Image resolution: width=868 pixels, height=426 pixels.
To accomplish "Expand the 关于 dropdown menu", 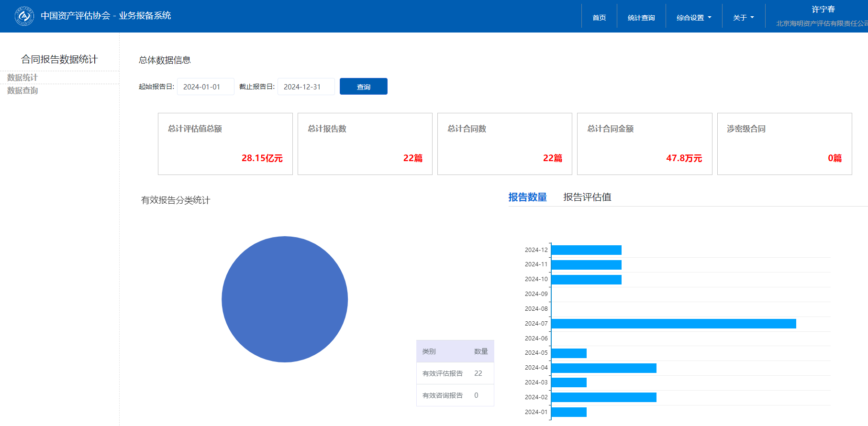I will (x=743, y=18).
